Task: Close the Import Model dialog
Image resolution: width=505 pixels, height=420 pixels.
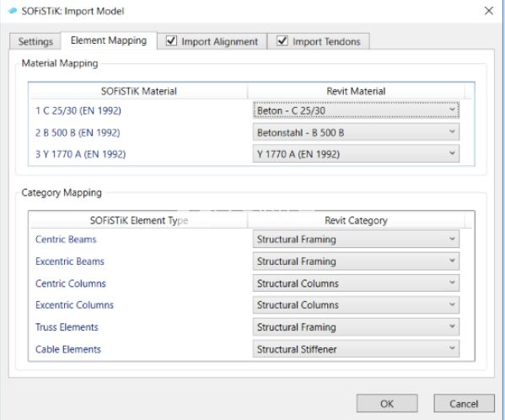Action: click(489, 11)
